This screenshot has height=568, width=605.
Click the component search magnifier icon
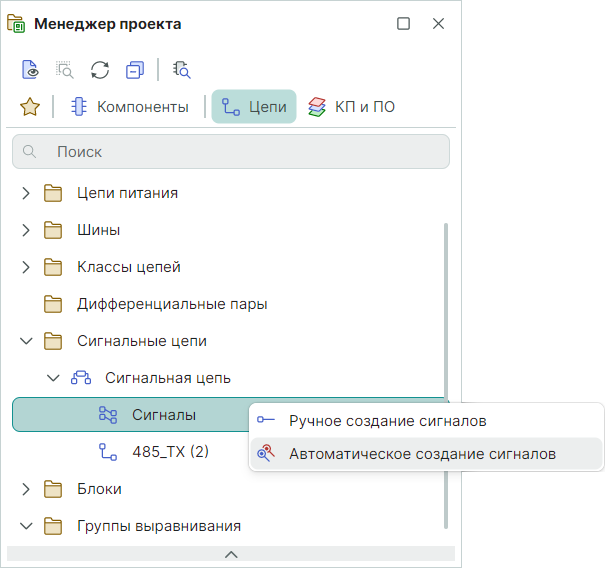[x=181, y=70]
